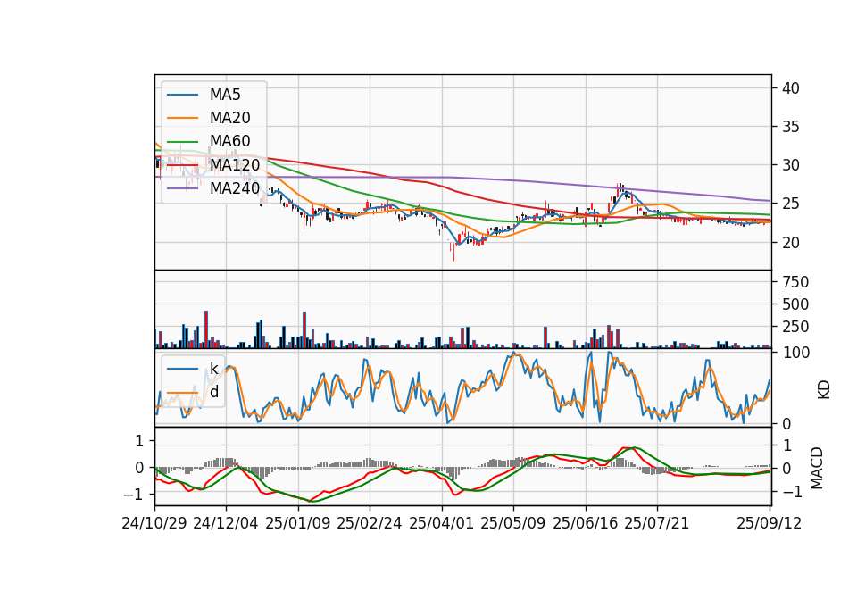Click KD axis value 100
857x616 pixels.
[x=796, y=354]
